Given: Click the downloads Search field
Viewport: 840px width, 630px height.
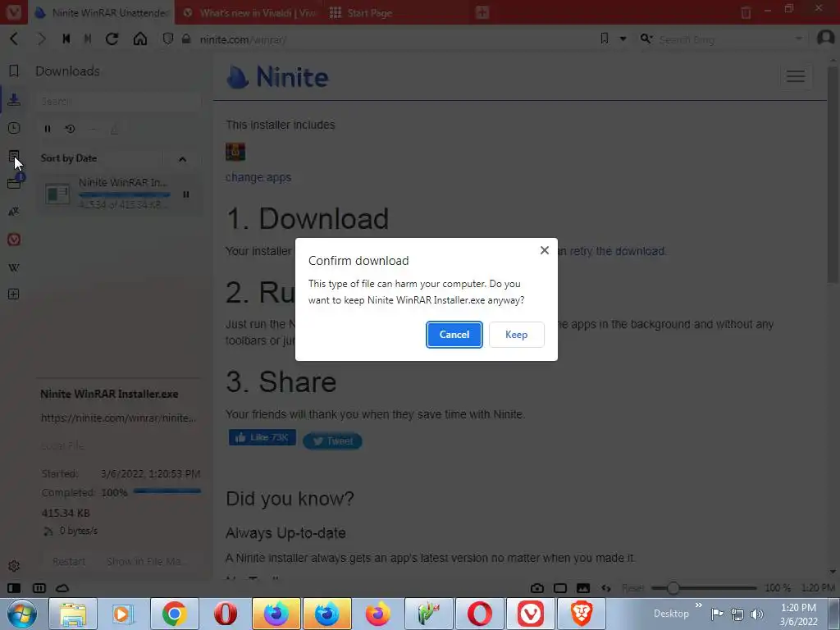Looking at the screenshot, I should (x=118, y=101).
